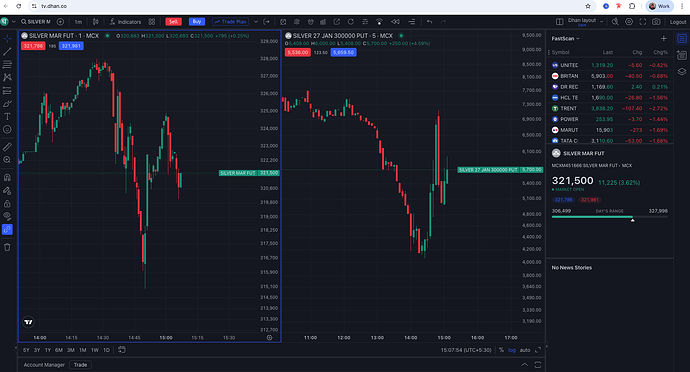Select the HCL TE row in the watchlist
Screen dimensions: 690x372
(x=609, y=98)
